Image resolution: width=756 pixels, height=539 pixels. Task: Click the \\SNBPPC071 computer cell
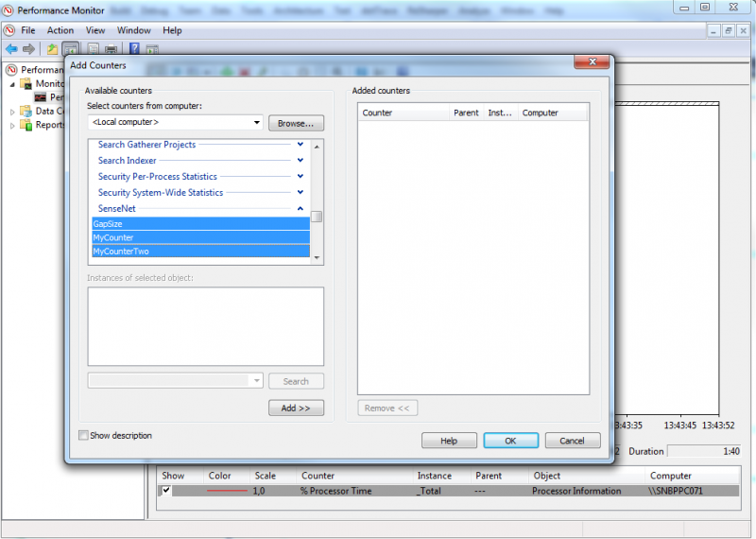click(676, 491)
